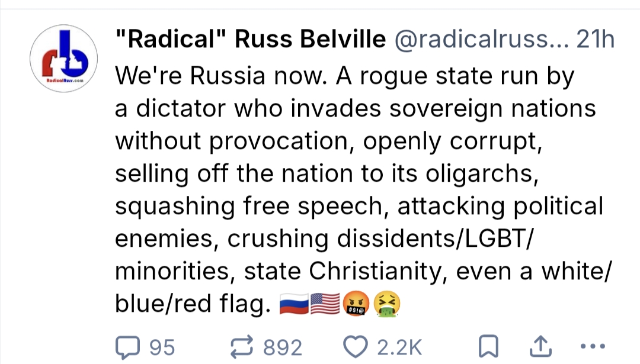Open the three-dot more options menu
Image resolution: width=640 pixels, height=364 pixels.
click(593, 347)
